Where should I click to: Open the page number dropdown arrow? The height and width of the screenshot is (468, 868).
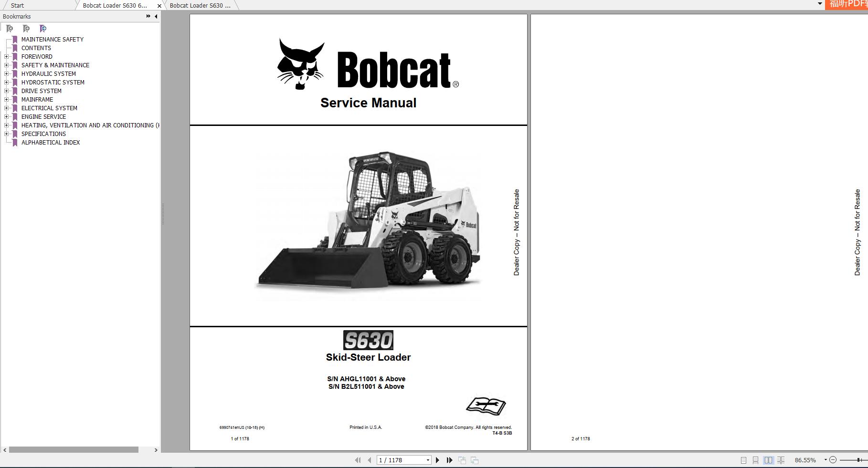[428, 460]
